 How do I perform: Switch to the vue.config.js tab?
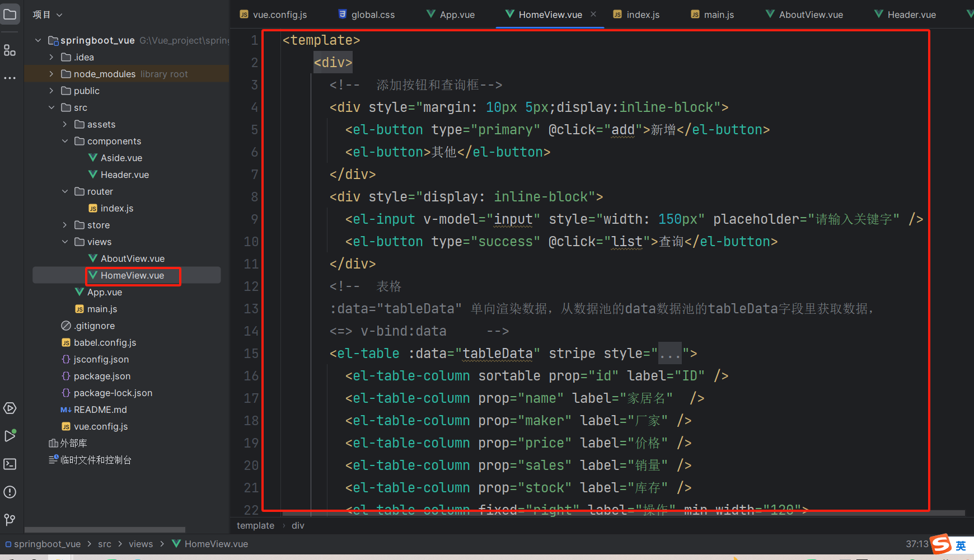273,15
